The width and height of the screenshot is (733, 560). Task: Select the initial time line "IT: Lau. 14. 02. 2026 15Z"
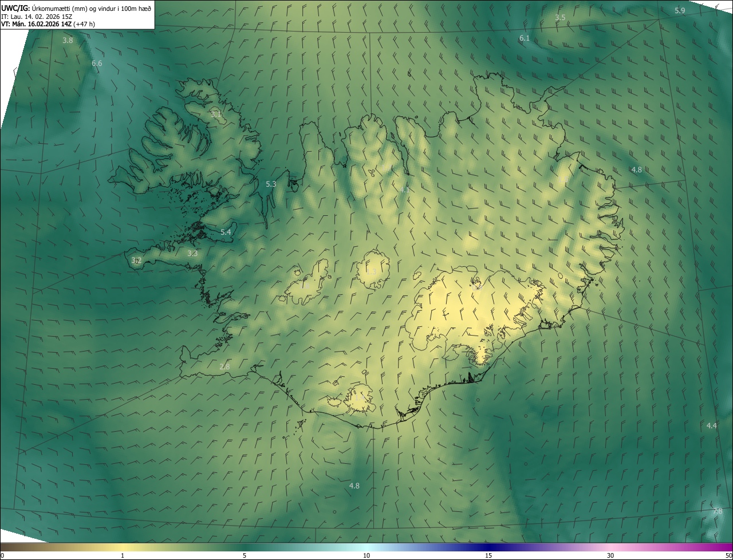click(37, 17)
